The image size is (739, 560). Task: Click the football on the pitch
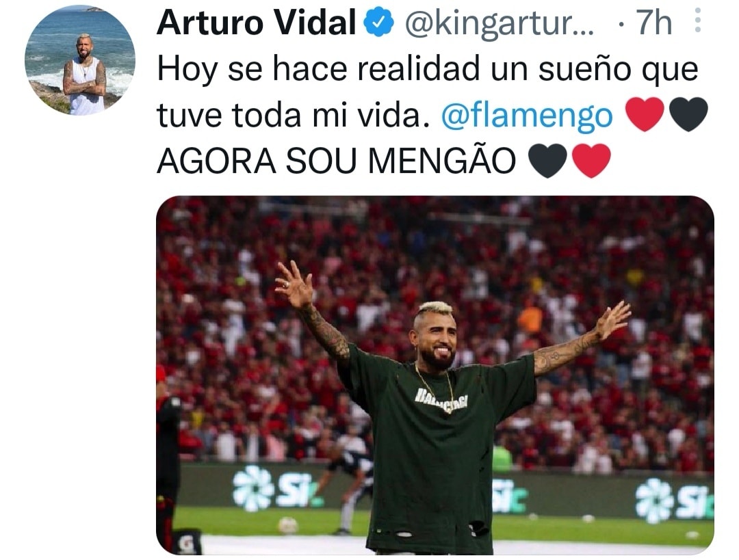click(x=287, y=524)
